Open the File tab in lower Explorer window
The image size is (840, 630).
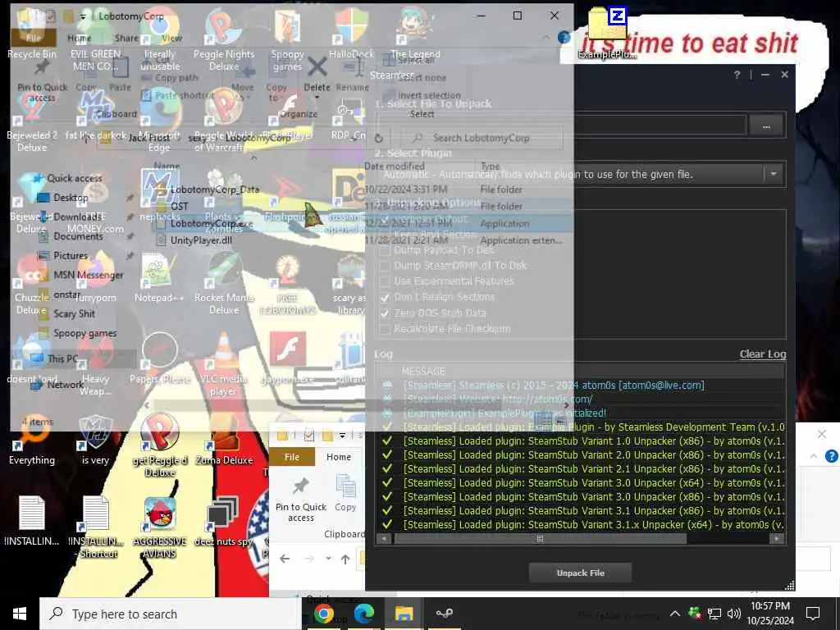pyautogui.click(x=292, y=457)
